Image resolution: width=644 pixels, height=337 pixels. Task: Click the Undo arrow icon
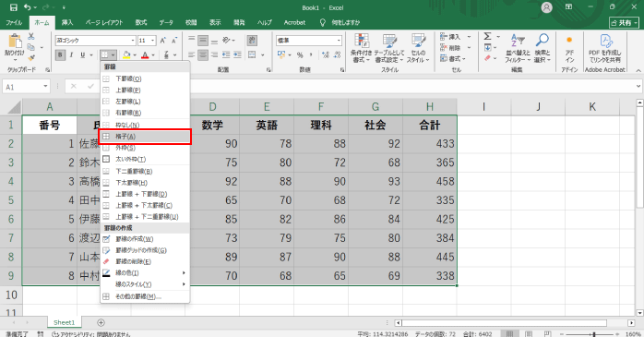pyautogui.click(x=27, y=7)
